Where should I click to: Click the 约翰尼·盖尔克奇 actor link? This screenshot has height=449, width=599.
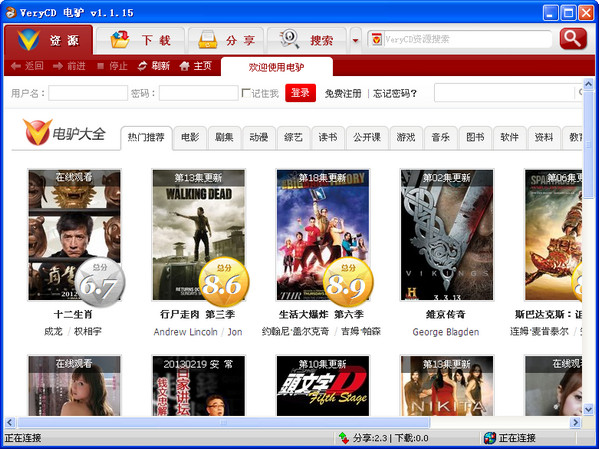295,331
